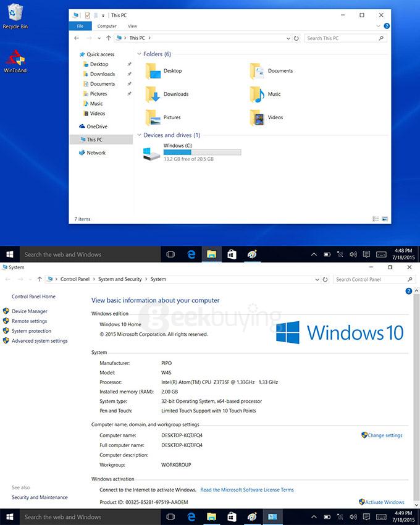
Task: Open Security and Maintenance link
Action: click(40, 498)
